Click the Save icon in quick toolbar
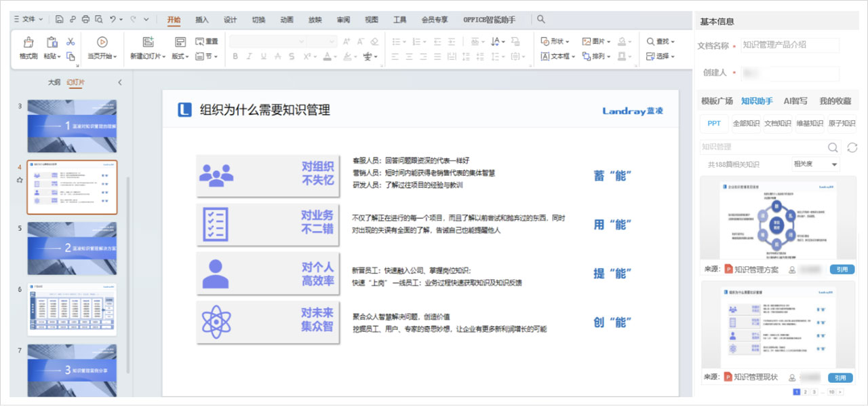This screenshot has width=868, height=406. pyautogui.click(x=60, y=20)
